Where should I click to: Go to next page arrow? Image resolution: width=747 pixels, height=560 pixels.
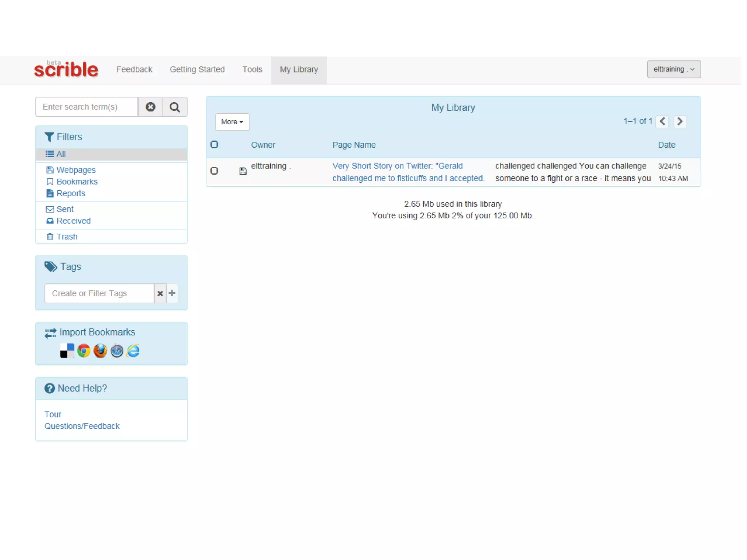coord(680,121)
